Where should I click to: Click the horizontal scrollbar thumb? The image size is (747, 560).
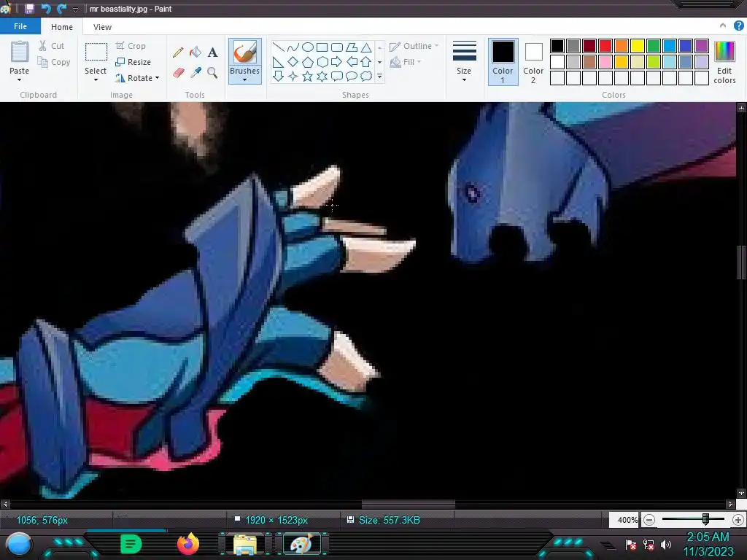click(409, 504)
